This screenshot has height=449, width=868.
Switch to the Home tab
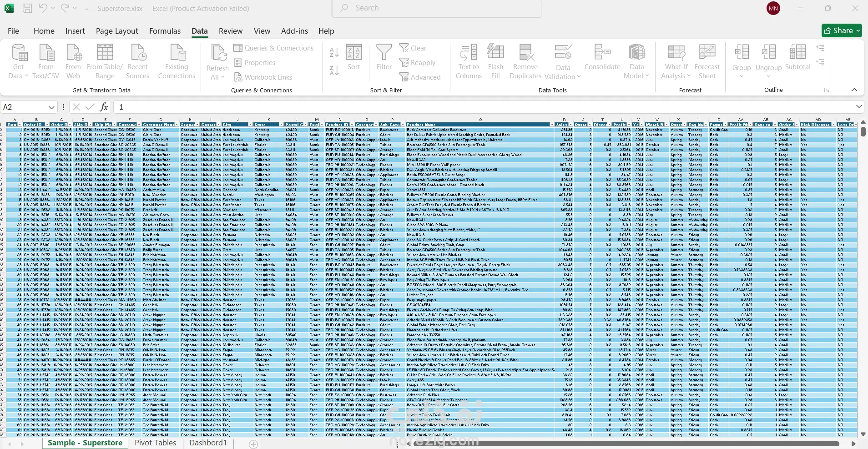[44, 31]
